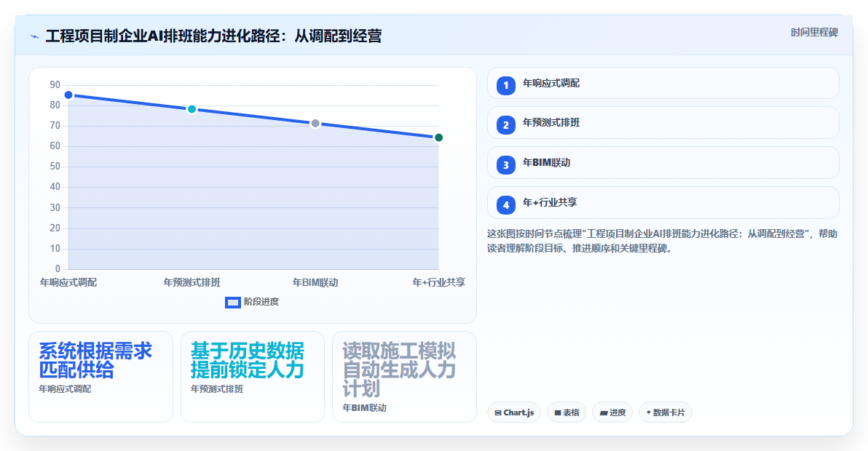Click the step 2 number badge

[506, 125]
